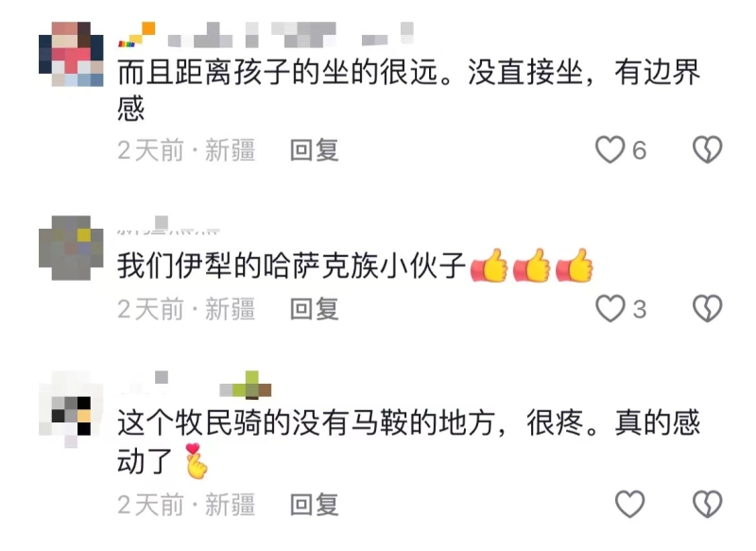Reply to the 边界感 comment

click(x=315, y=150)
